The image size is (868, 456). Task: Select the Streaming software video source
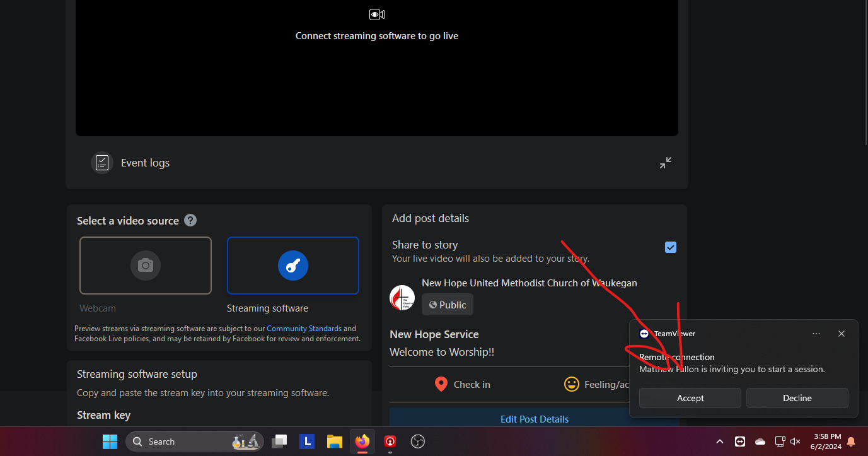pos(292,265)
